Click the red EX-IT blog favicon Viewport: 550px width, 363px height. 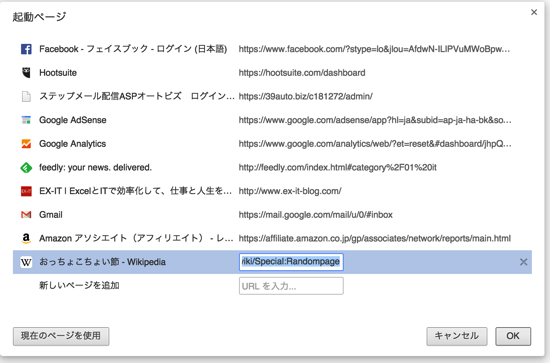26,191
